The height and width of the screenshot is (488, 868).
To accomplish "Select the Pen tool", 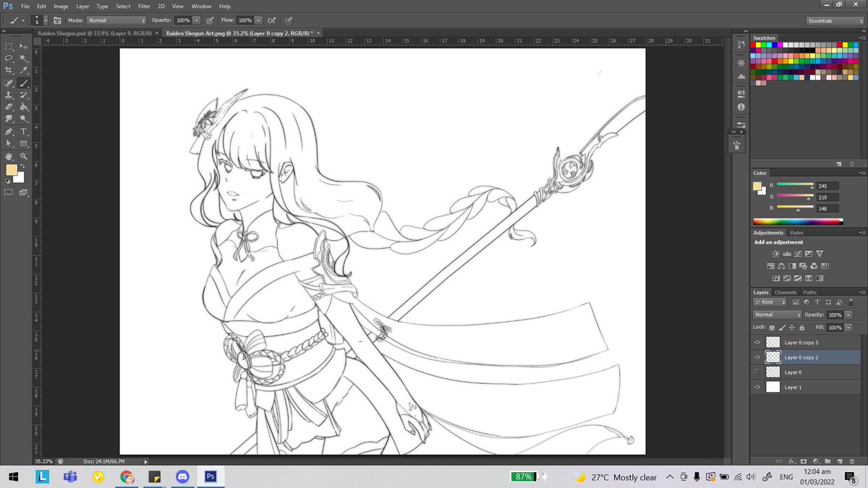I will pyautogui.click(x=9, y=132).
